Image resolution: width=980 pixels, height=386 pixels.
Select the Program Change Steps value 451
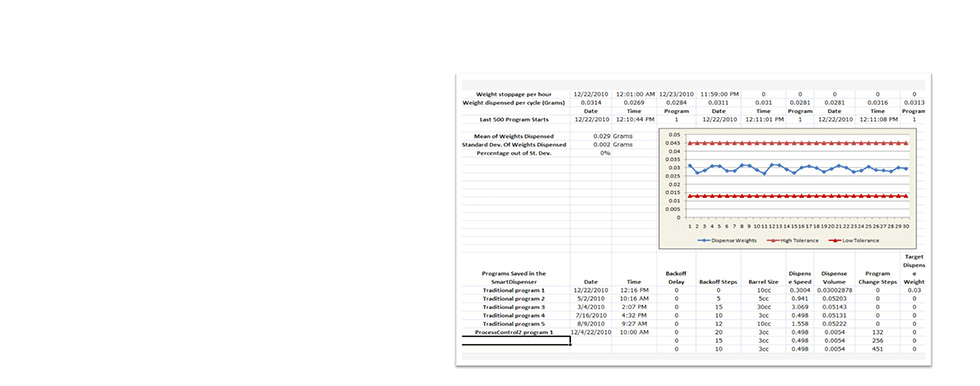tap(877, 349)
